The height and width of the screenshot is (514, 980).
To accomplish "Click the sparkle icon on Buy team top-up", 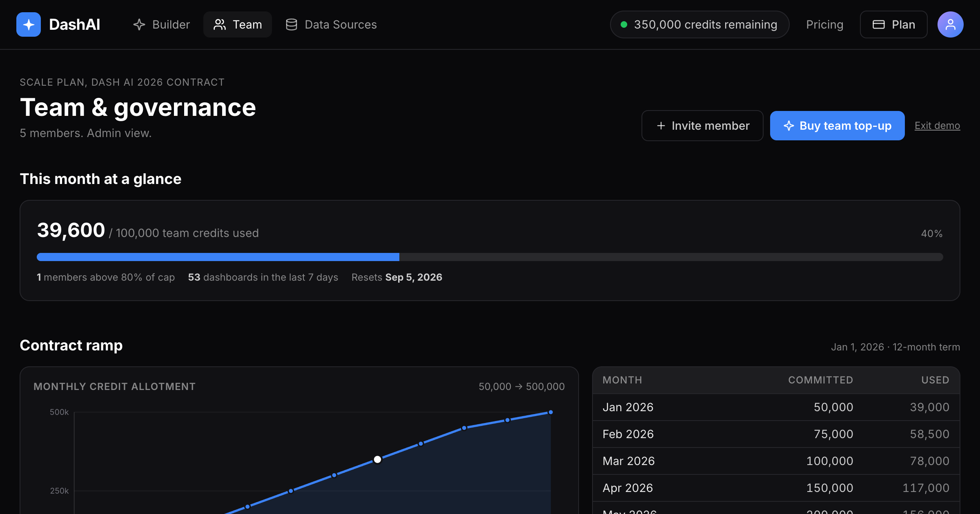I will [x=789, y=126].
